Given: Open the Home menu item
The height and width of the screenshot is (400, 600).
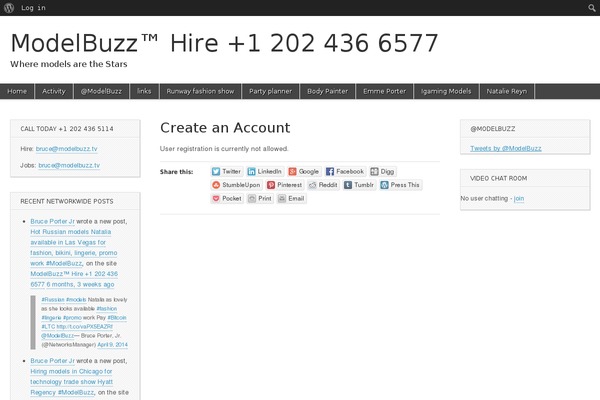Looking at the screenshot, I should (x=17, y=91).
